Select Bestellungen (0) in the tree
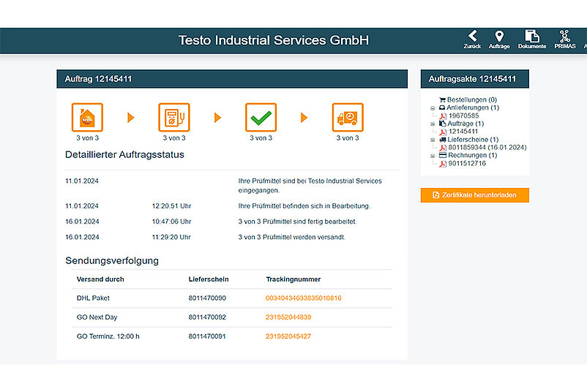 [x=471, y=100]
